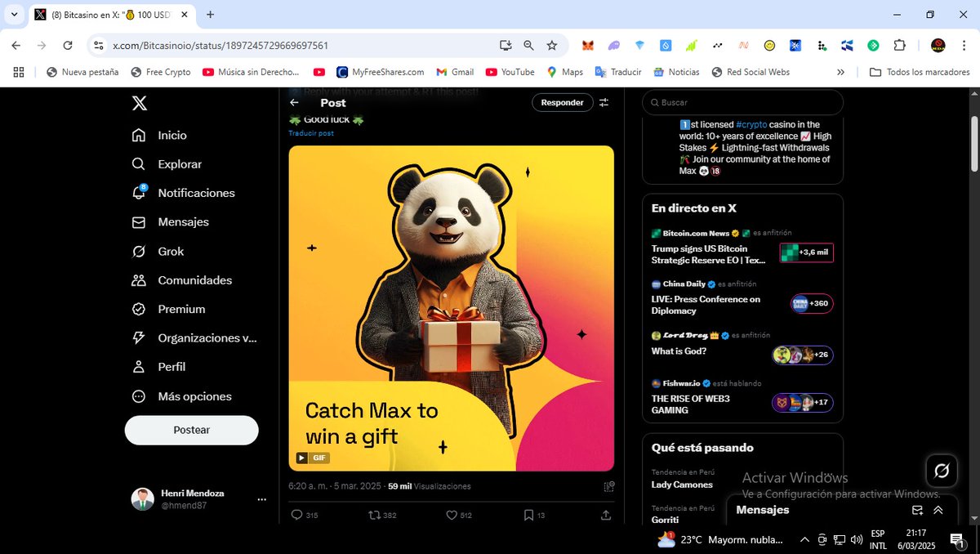This screenshot has height=554, width=980.
Task: Open a new tab with plus button
Action: click(210, 15)
